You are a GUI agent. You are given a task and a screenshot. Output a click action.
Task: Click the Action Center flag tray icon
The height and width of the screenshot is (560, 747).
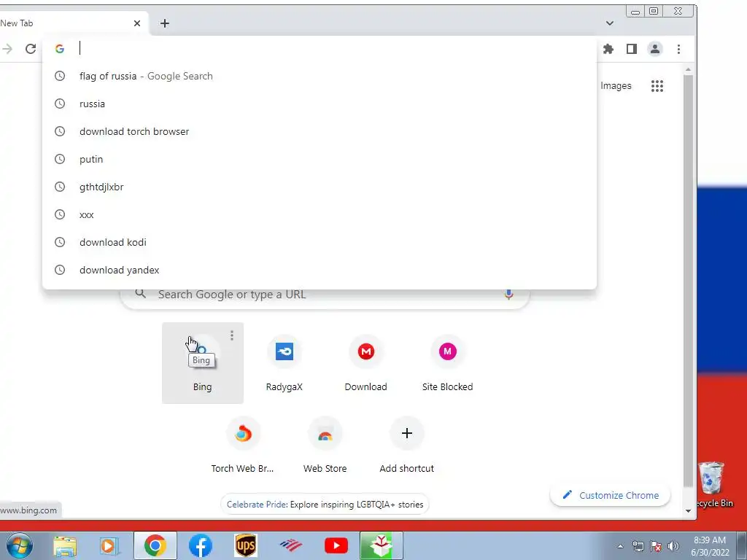(x=656, y=546)
